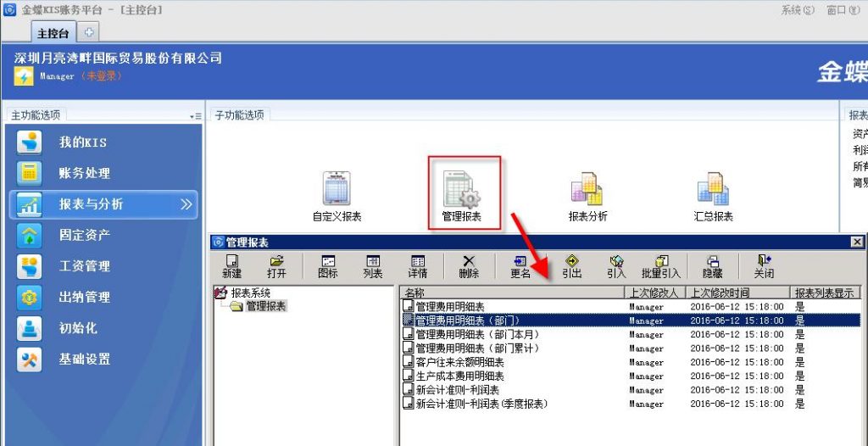
Task: Click the lightning user icon beside Manager
Action: click(x=23, y=76)
